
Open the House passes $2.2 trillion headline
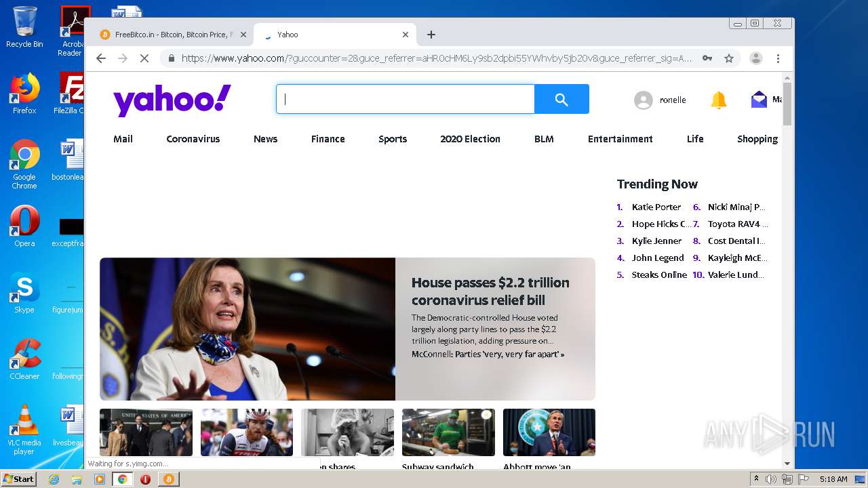490,291
